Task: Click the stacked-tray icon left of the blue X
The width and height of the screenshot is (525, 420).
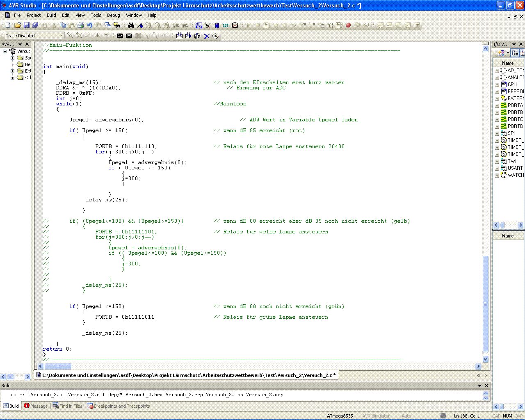Action: (197, 36)
